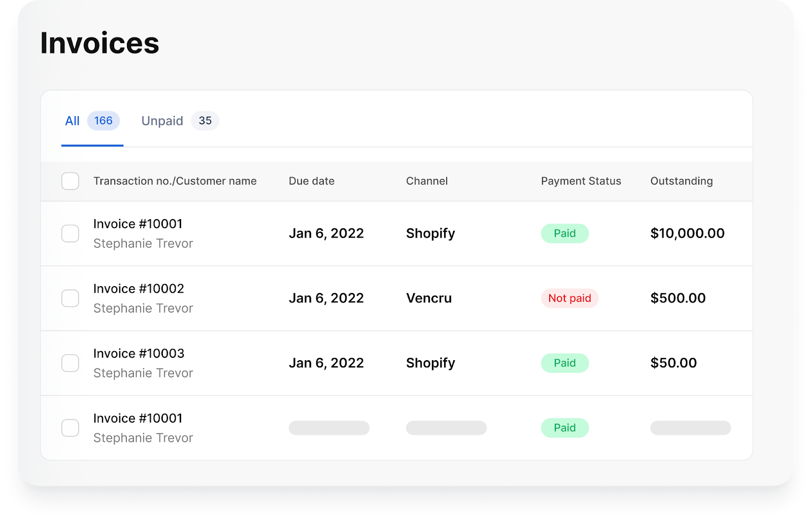Click the $50.00 outstanding amount
Viewport: 812px width, 521px height.
coord(673,363)
